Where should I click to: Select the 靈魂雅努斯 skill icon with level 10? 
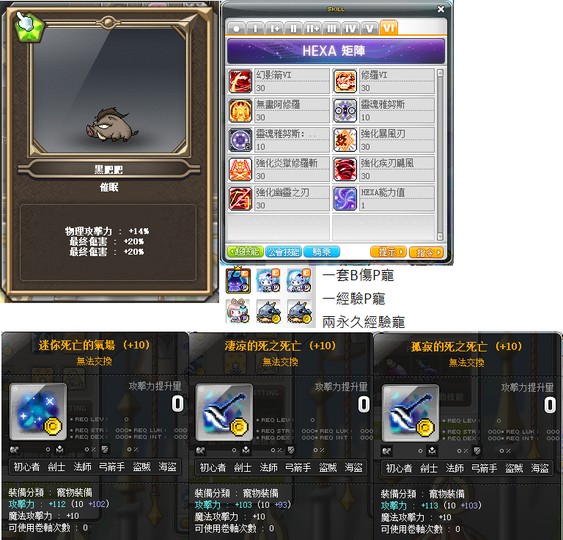click(345, 111)
